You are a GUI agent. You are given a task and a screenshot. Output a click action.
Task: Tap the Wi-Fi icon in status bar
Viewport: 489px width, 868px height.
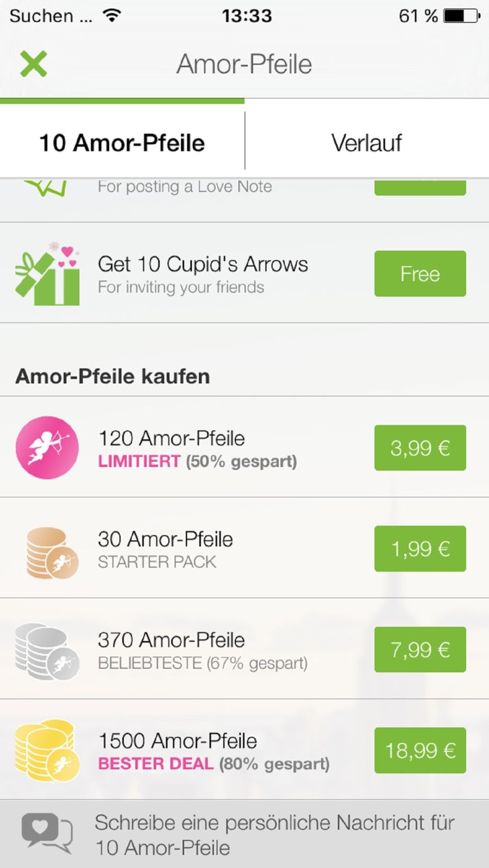click(x=112, y=15)
